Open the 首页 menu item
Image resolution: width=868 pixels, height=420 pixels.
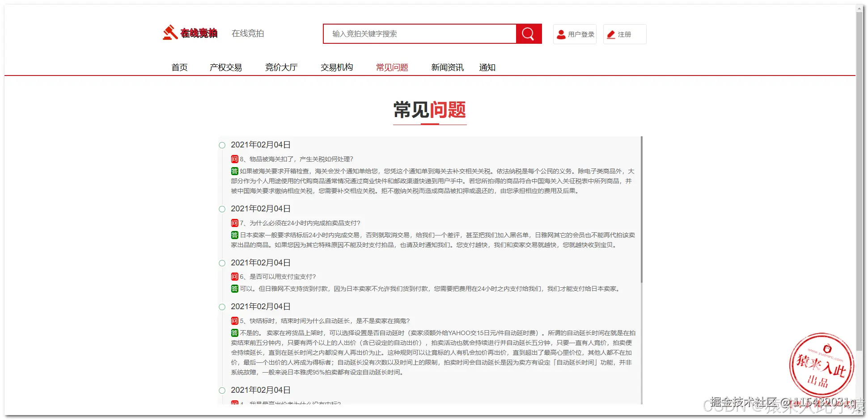click(179, 67)
